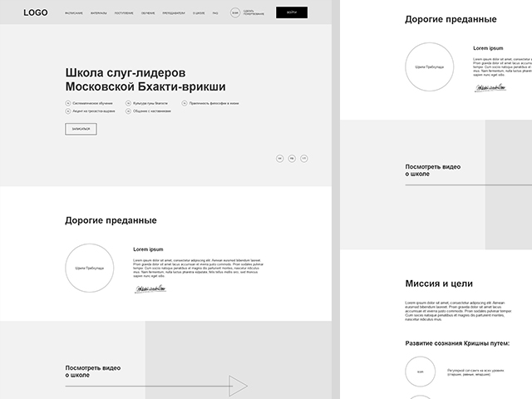Open the Материалы menu item
532x399 pixels.
(98, 13)
